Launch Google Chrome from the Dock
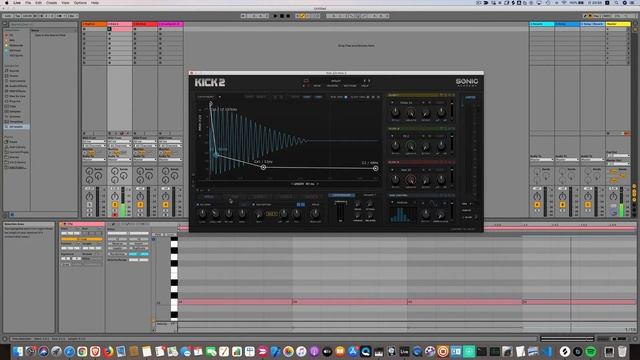This screenshot has height=360, width=640. coord(82,351)
